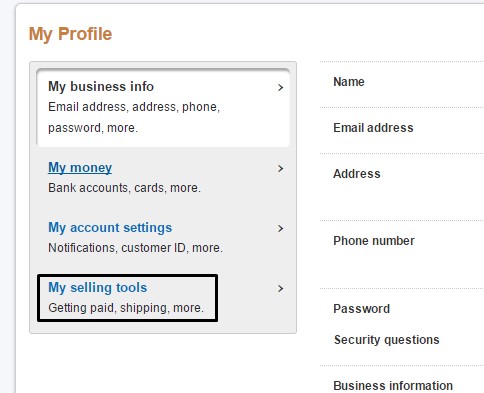The height and width of the screenshot is (393, 484).
Task: Open the My selling tools link
Action: pyautogui.click(x=98, y=288)
